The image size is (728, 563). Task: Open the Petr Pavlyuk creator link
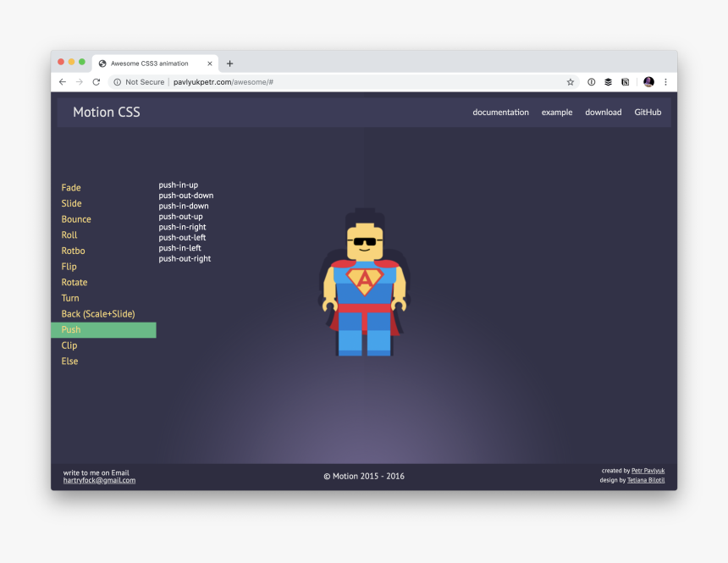point(648,471)
